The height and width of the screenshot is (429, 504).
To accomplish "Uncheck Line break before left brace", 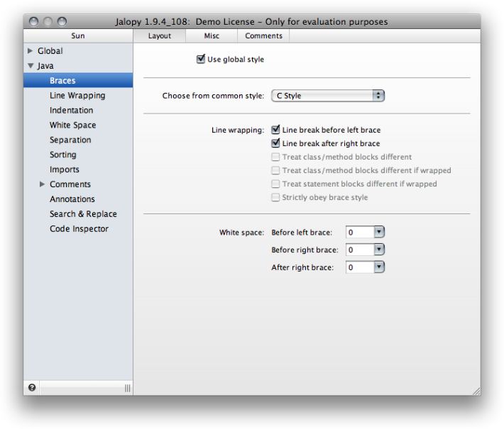I will coord(275,130).
